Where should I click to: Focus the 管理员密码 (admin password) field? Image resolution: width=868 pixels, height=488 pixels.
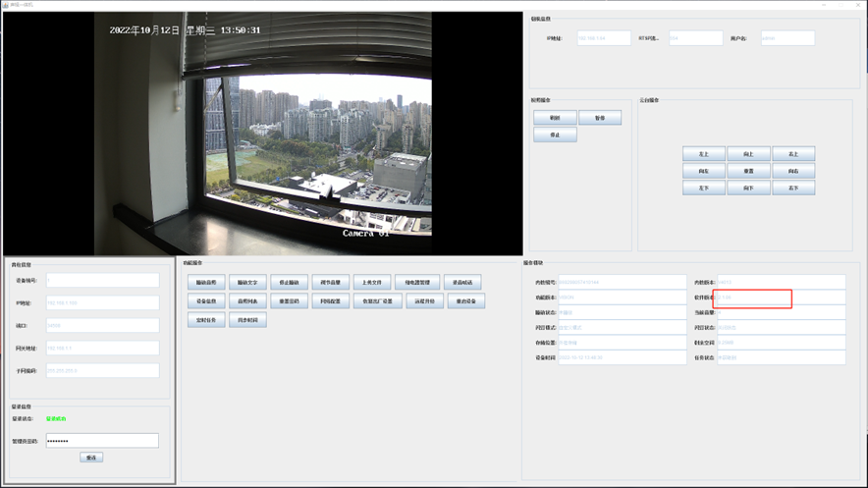(102, 441)
